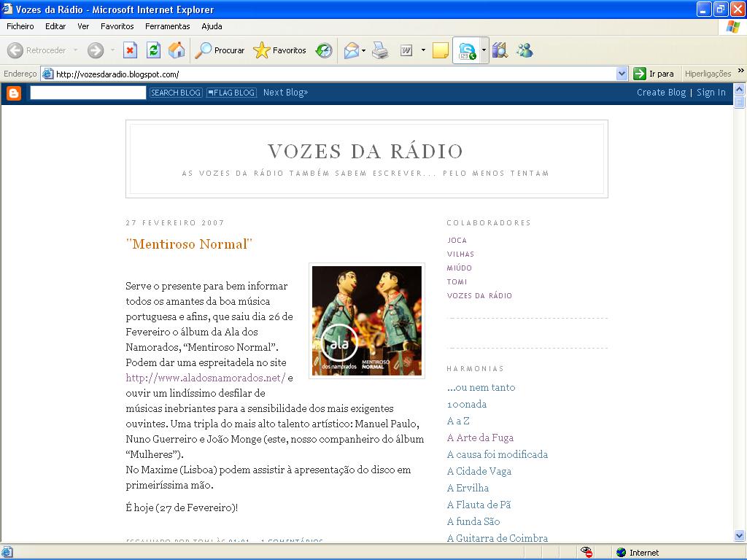Open the A Flauta de Pã link
Screen dimensions: 747x560
(479, 505)
